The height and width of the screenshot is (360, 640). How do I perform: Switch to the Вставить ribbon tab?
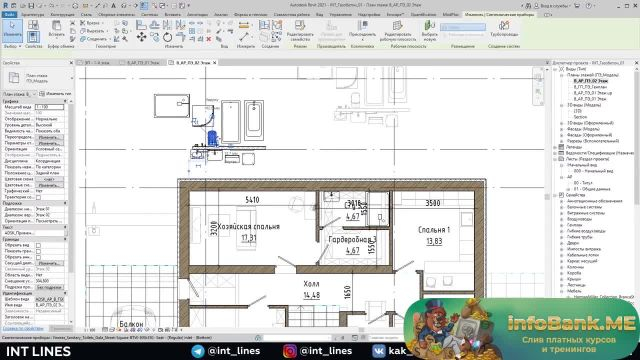pos(172,14)
